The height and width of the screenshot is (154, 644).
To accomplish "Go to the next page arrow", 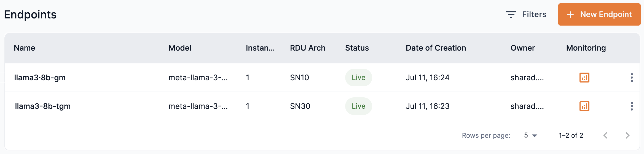I will (627, 135).
